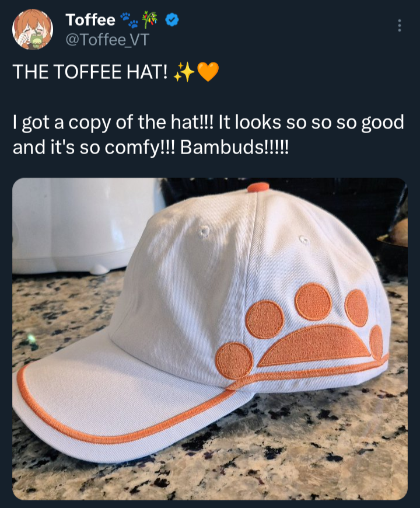Click the left ventilation eyelet on cap
420x508 pixels.
tap(204, 231)
